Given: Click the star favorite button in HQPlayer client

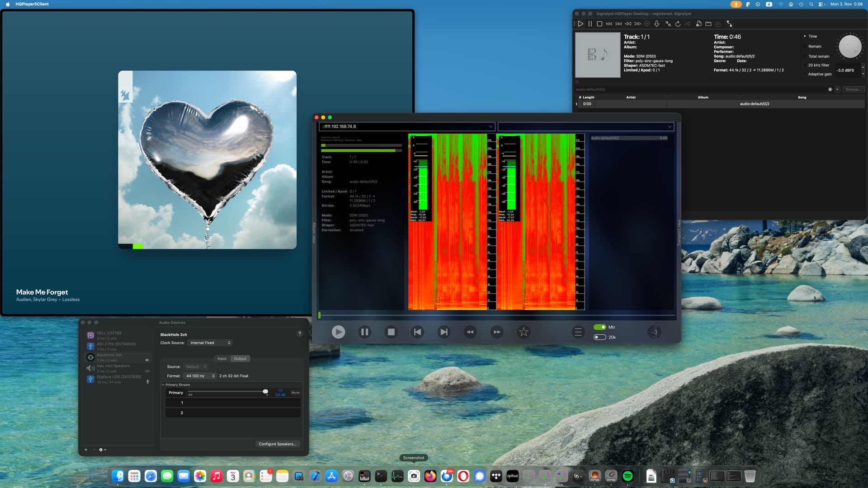Looking at the screenshot, I should pos(524,332).
